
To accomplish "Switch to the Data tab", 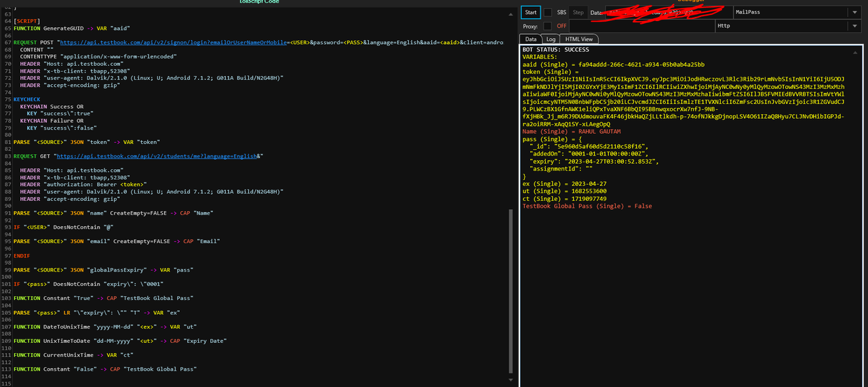I will 531,39.
